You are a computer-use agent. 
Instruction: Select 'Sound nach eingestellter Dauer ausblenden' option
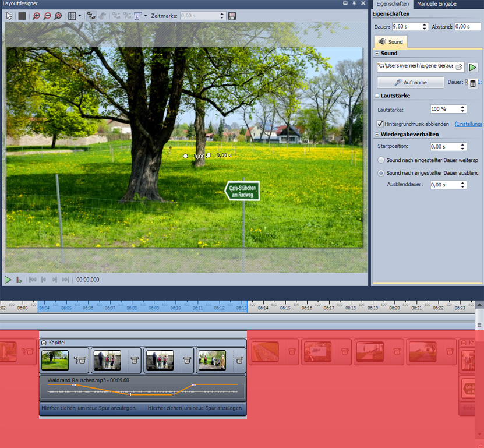[x=381, y=173]
